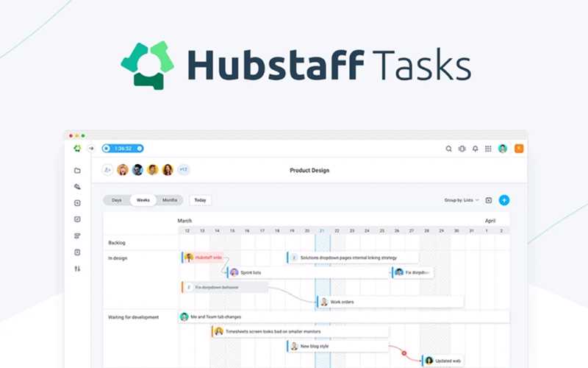This screenshot has height=368, width=588.
Task: Select the Backlog list row
Action: 117,243
